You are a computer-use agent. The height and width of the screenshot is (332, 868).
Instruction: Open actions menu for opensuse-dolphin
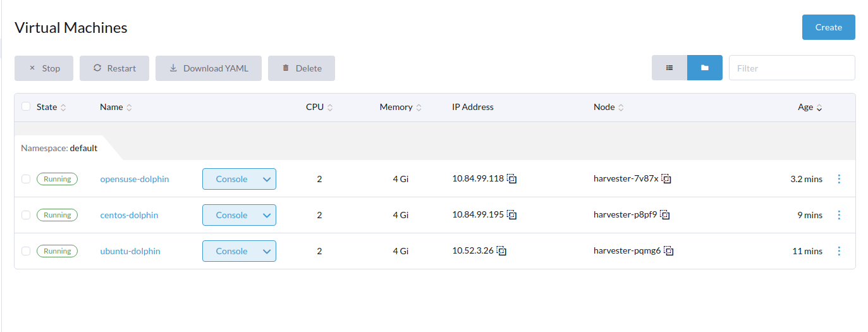click(x=839, y=179)
